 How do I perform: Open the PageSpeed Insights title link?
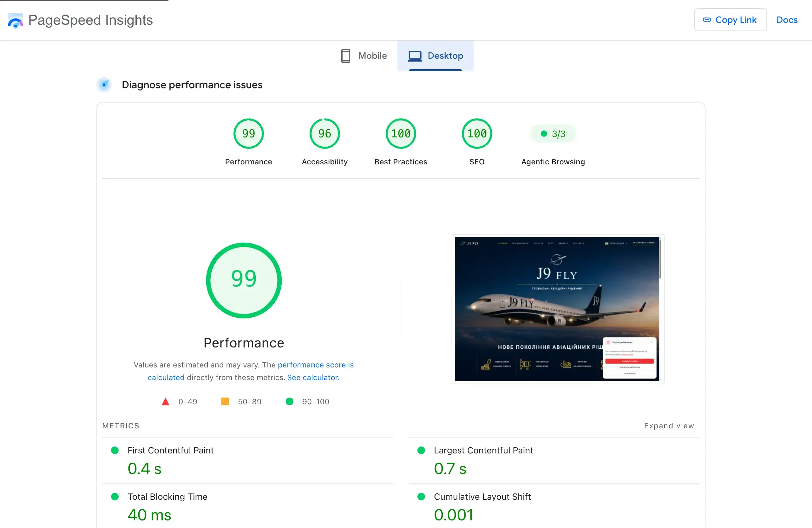tap(90, 20)
